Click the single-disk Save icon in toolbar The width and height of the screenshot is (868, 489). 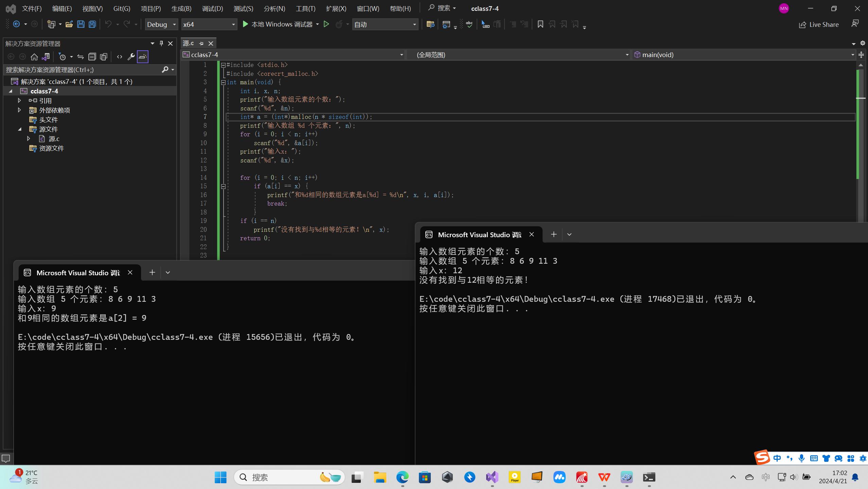81,24
